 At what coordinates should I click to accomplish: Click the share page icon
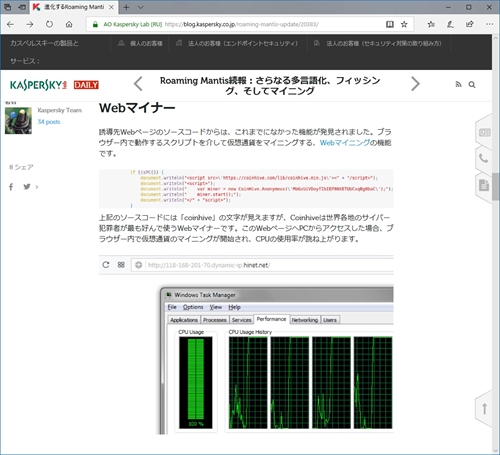pyautogui.click(x=470, y=24)
